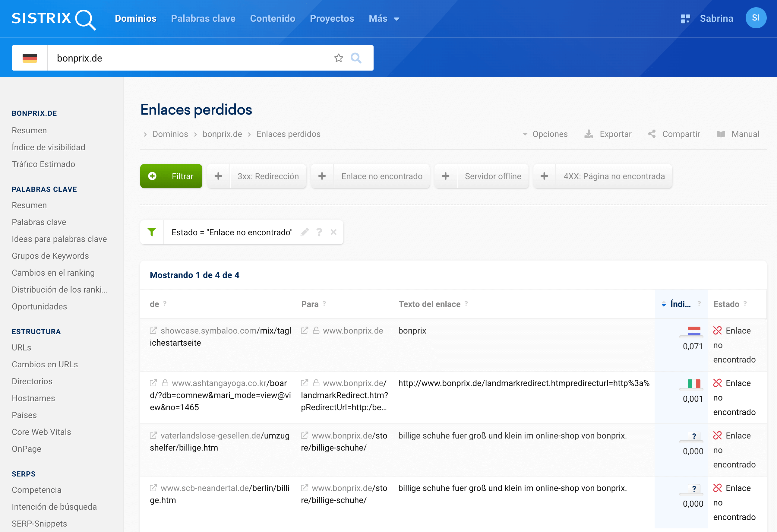Screen dimensions: 777x532
Task: Add the Servidor offline quick filter
Action: click(446, 176)
